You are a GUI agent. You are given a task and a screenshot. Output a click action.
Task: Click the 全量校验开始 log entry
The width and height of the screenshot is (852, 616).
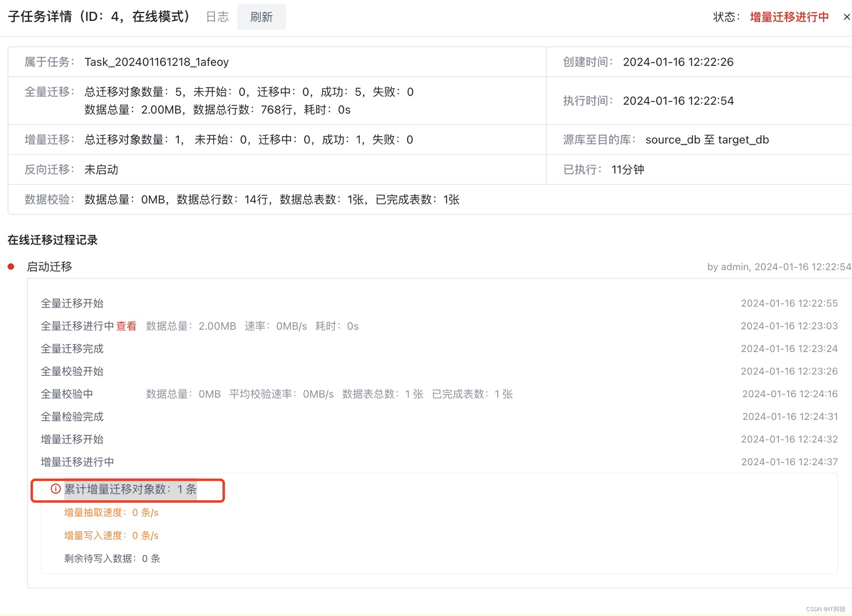point(72,371)
